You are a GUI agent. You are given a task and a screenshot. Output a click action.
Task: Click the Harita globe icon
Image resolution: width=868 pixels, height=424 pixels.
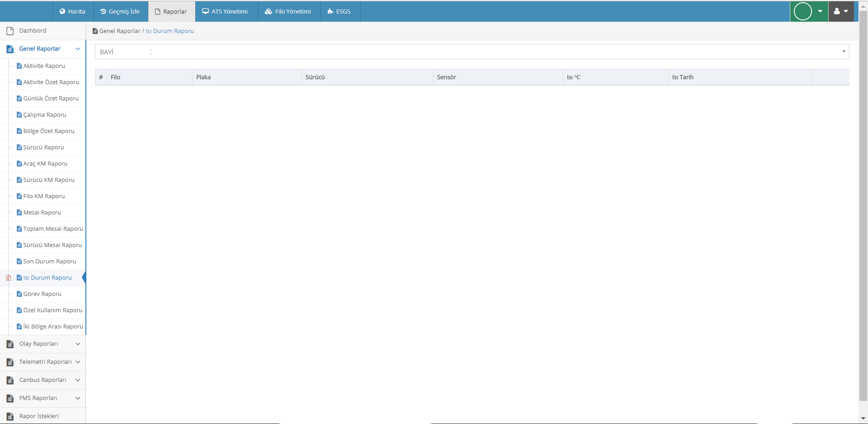click(x=62, y=11)
